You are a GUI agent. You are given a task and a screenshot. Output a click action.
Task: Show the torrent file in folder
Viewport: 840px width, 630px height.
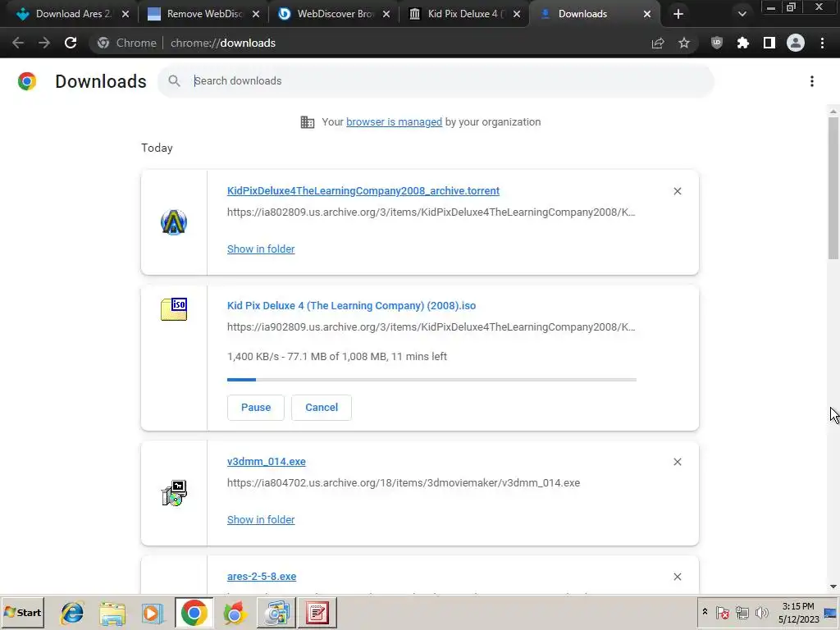[x=261, y=249]
